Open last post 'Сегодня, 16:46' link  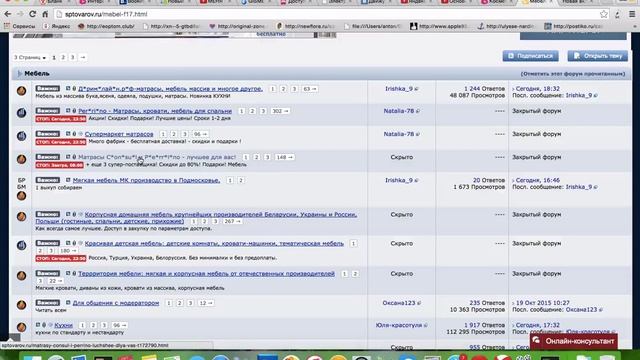click(x=538, y=180)
